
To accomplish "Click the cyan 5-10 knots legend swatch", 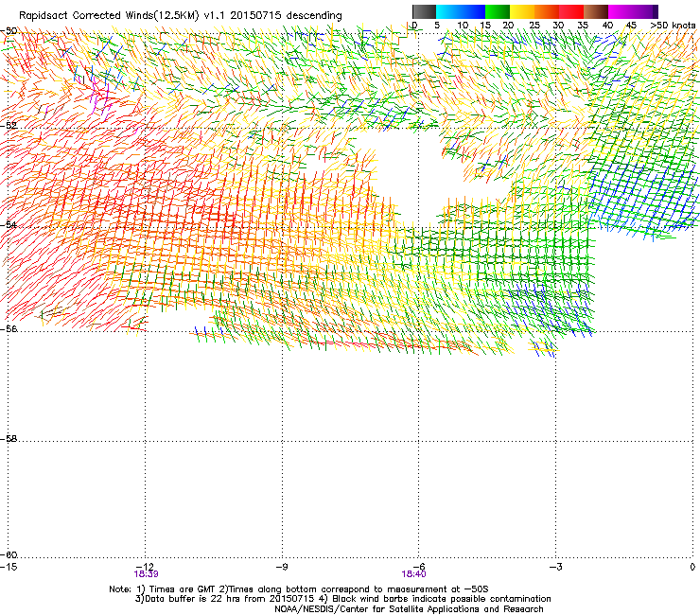I will (x=448, y=11).
